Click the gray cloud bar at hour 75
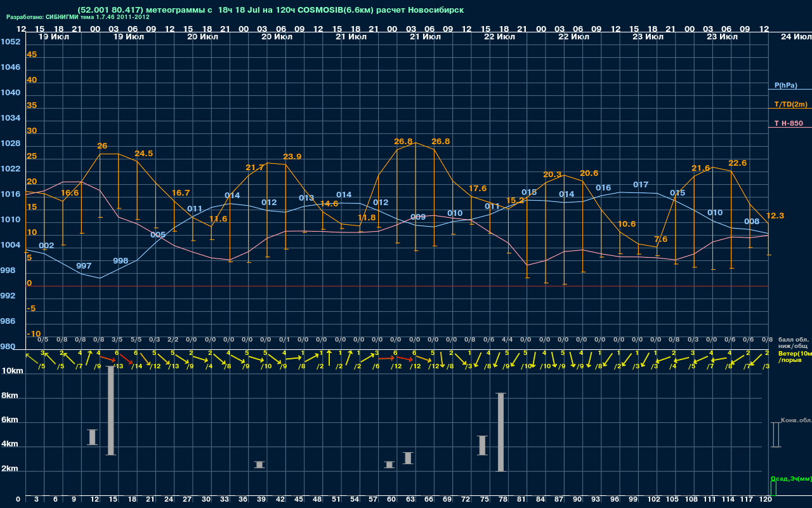This screenshot has width=812, height=508. tap(482, 445)
